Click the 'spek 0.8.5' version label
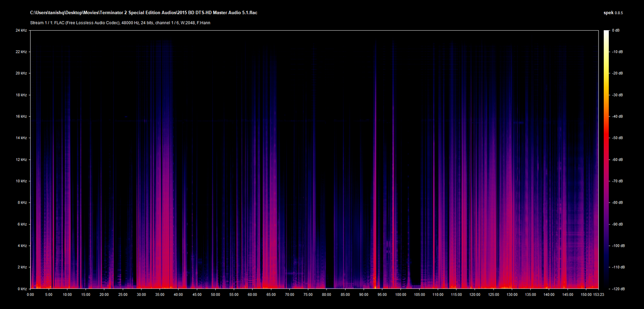 coord(613,12)
